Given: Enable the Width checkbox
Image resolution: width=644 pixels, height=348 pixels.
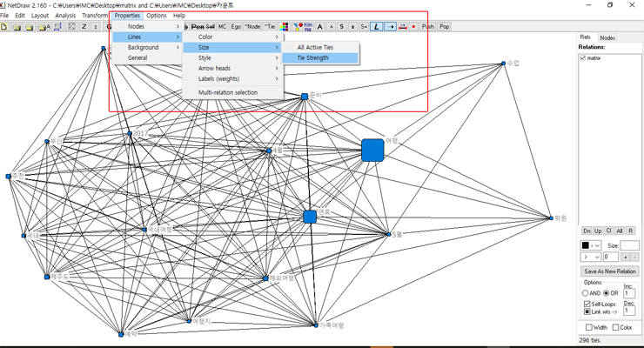Looking at the screenshot, I should [x=587, y=328].
